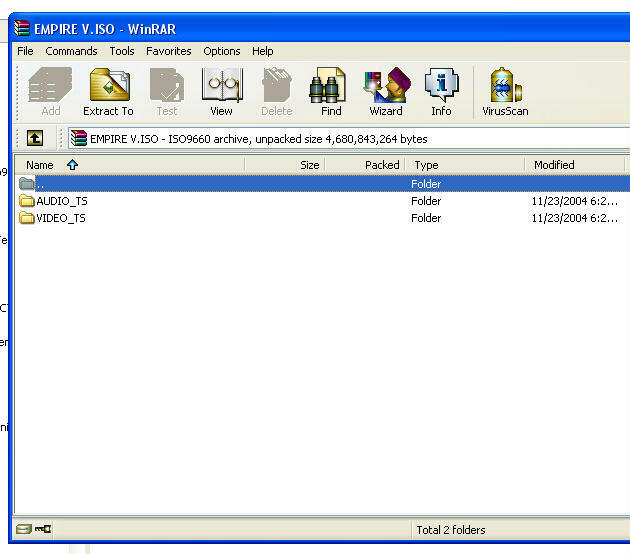Open the Commands menu
Image resolution: width=630 pixels, height=554 pixels.
pyautogui.click(x=71, y=51)
